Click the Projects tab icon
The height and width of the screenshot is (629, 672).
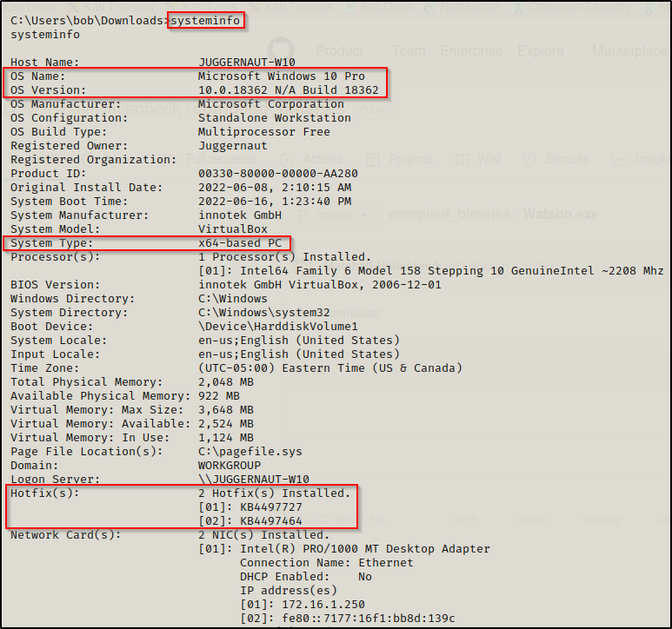(x=374, y=159)
